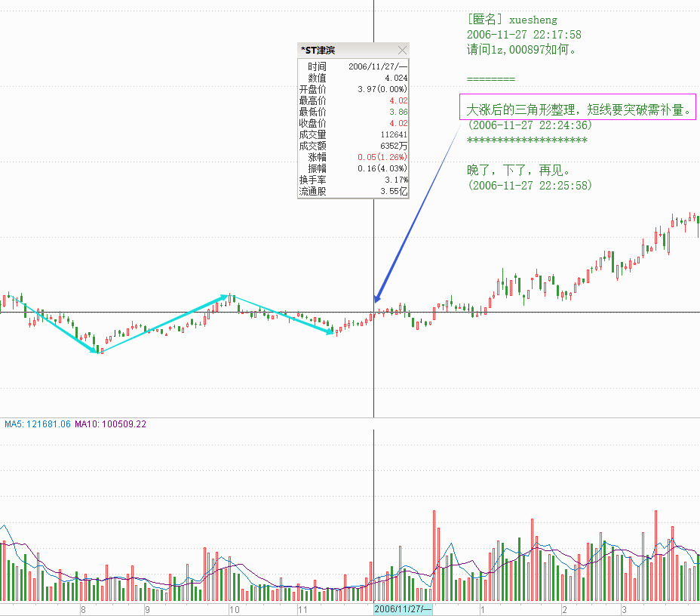This screenshot has width=700, height=616.
Task: Select the pink-bordered annotation text box
Action: 577,109
